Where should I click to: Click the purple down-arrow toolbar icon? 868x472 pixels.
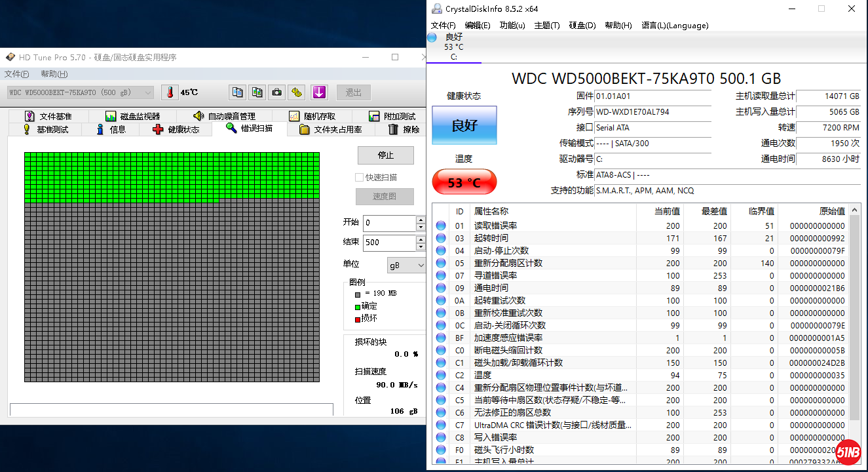319,92
